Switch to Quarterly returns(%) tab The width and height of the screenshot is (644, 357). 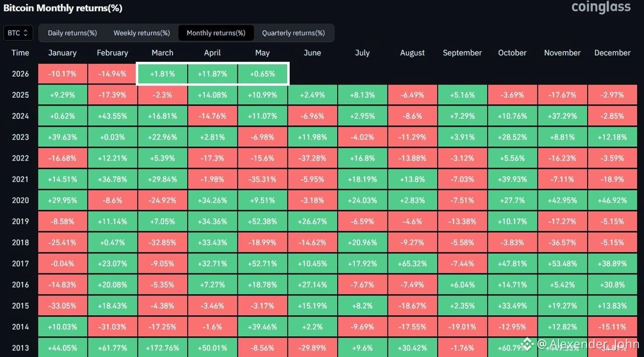[x=293, y=33]
